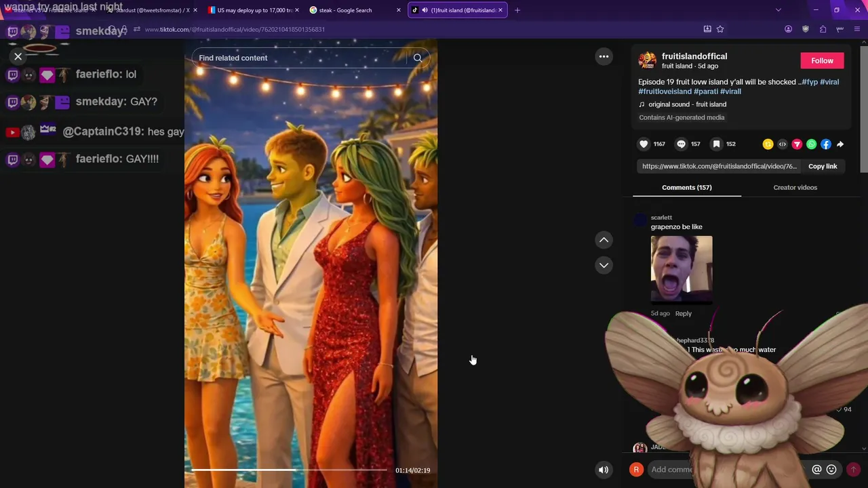Switch to steak Google Search tab
Viewport: 868px width, 488px height.
click(353, 10)
